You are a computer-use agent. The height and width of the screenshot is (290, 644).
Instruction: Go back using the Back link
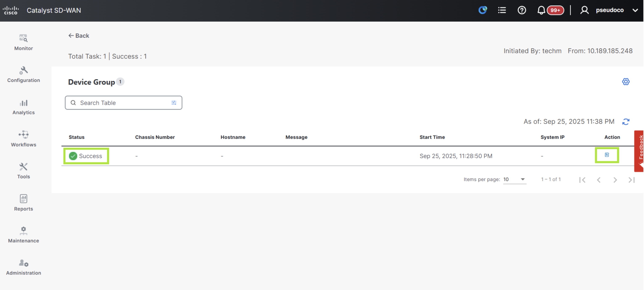[79, 36]
